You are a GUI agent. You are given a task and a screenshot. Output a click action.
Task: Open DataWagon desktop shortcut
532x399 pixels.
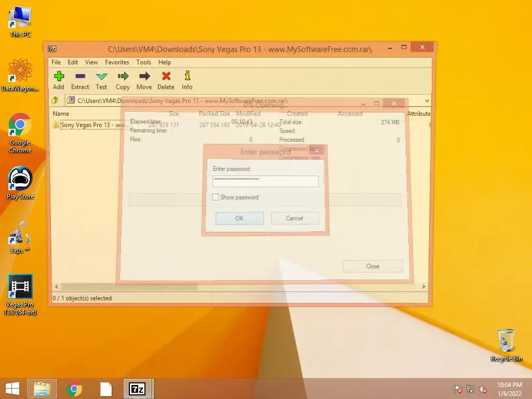click(20, 75)
